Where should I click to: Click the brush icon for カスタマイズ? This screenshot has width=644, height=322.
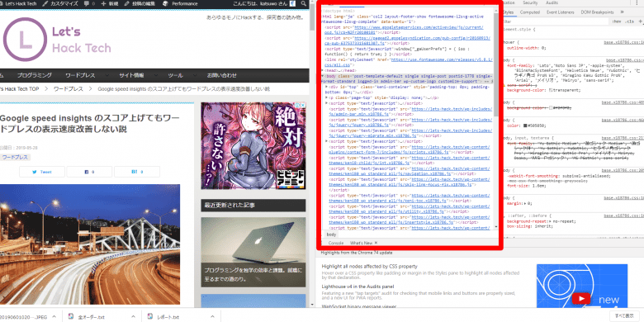[45, 3]
